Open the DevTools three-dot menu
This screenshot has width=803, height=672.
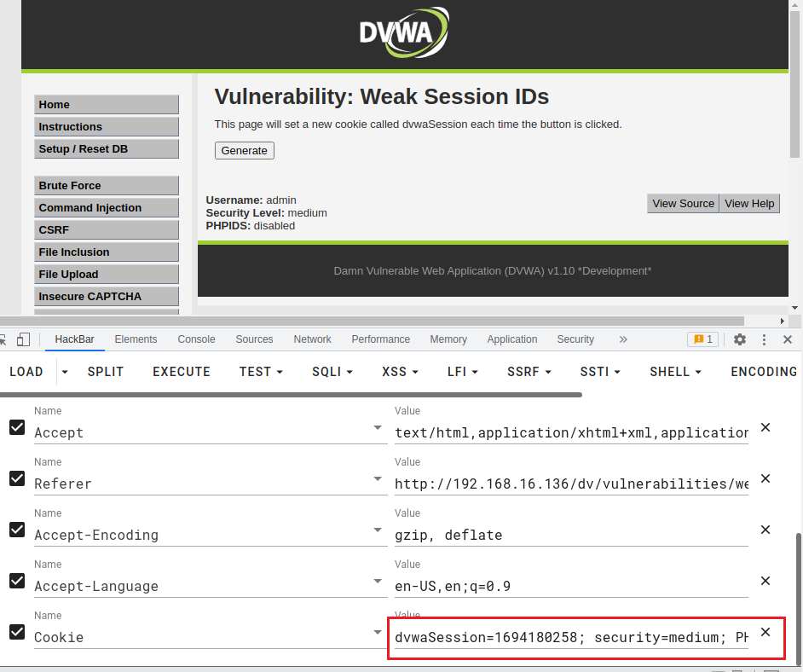764,339
